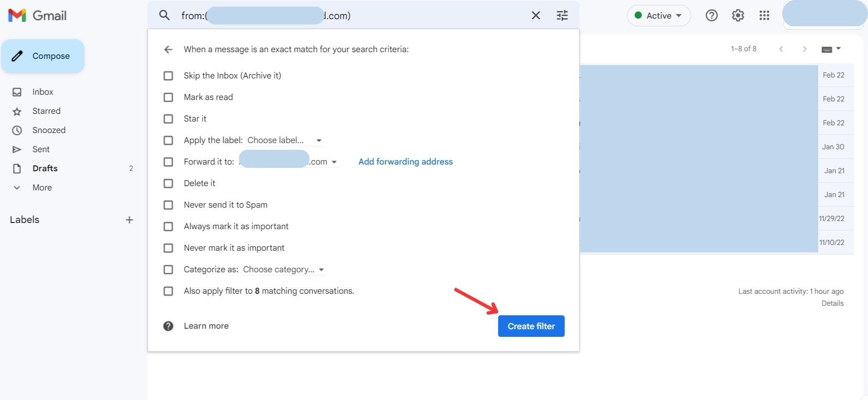Click the Learn more link
The image size is (868, 400).
(206, 326)
